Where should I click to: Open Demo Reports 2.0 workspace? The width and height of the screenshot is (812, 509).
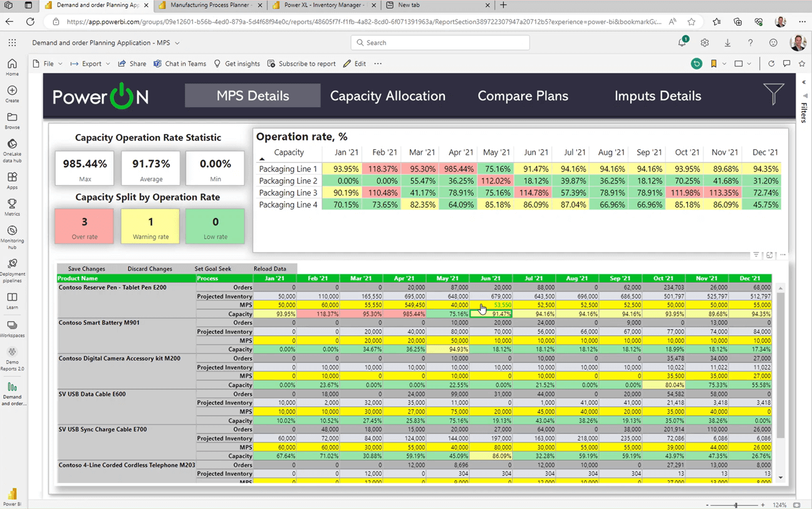pyautogui.click(x=12, y=359)
